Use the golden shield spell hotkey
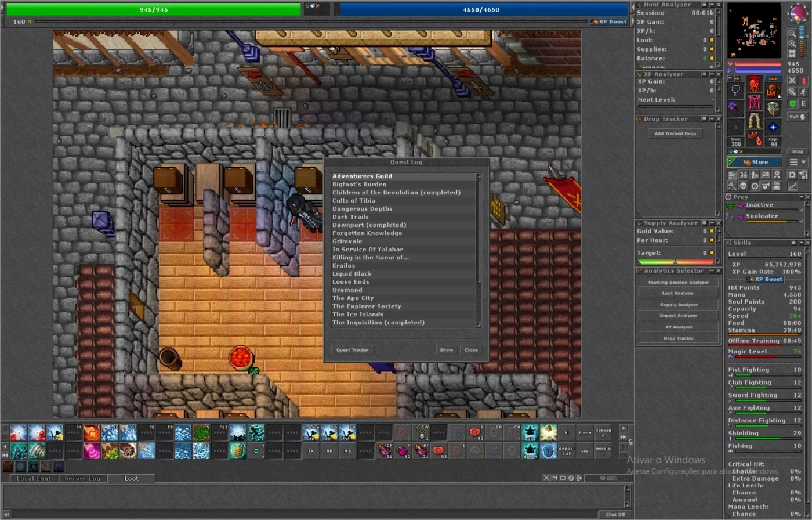Viewport: 812px width, 520px height. click(x=237, y=451)
